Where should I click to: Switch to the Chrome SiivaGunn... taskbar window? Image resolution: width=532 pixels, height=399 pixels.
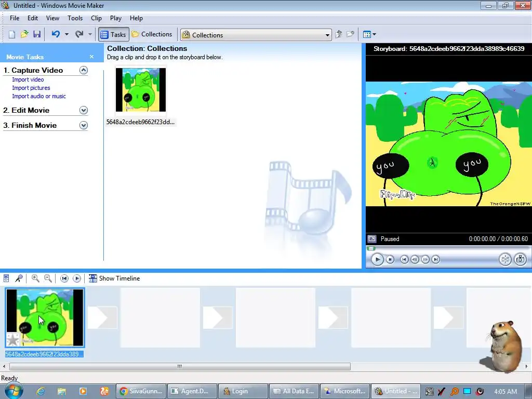[141, 391]
